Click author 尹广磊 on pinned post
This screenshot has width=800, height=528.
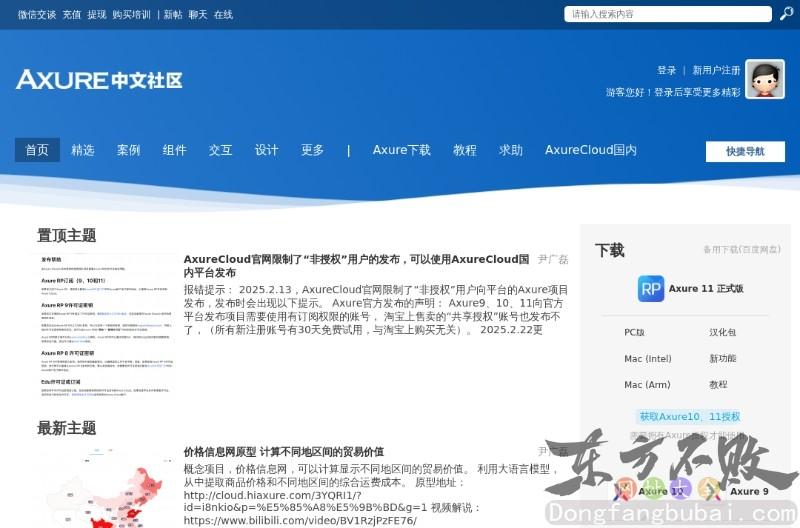pos(553,260)
